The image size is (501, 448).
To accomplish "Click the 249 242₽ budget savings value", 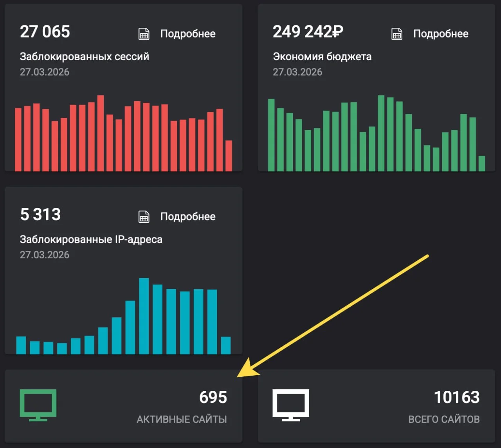I will coord(308,32).
